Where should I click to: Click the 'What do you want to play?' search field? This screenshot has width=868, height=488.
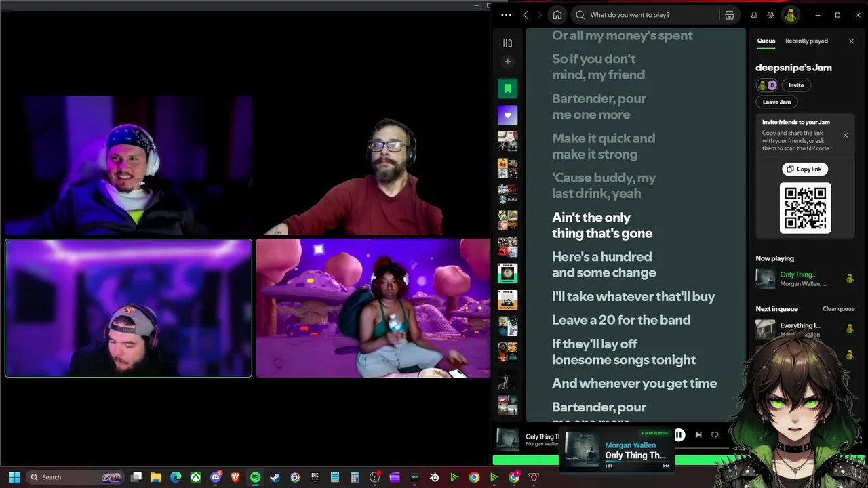click(644, 15)
